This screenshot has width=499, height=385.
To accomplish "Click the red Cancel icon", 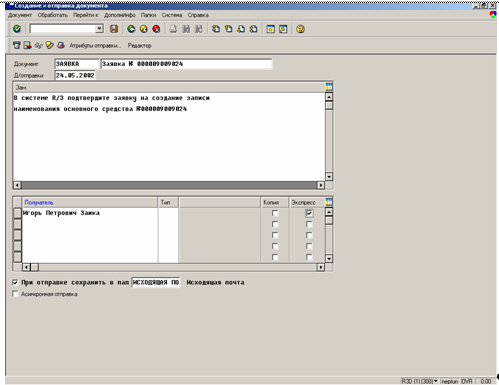I will tap(156, 29).
